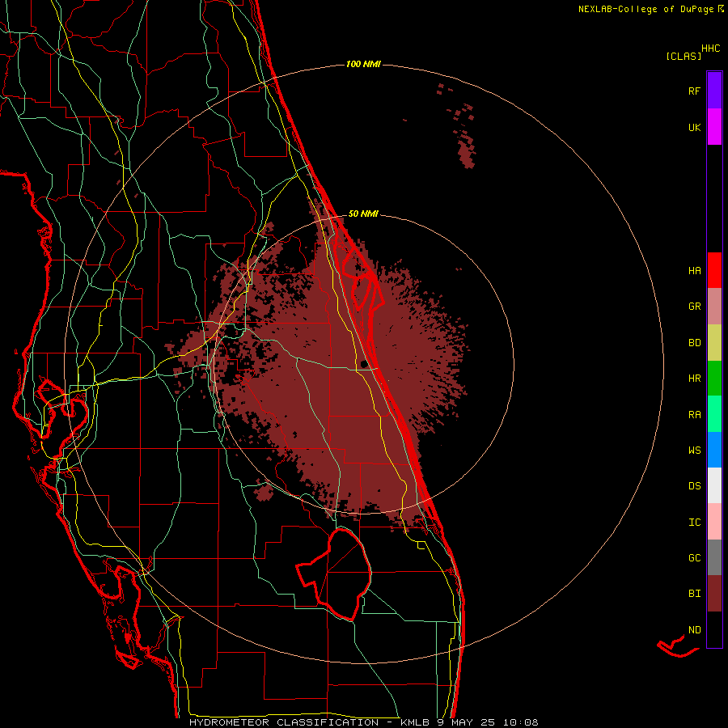Click the UK legend label
The image size is (728, 728).
[x=694, y=127]
